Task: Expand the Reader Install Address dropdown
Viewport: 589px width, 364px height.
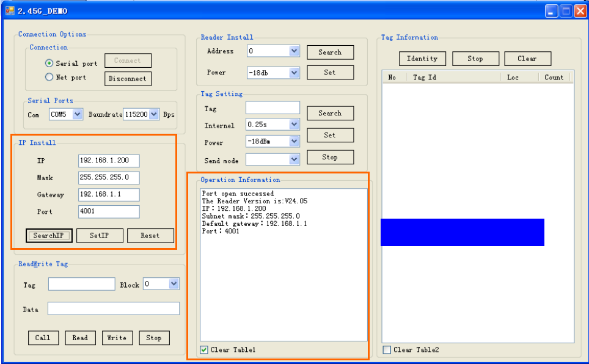Action: click(294, 51)
